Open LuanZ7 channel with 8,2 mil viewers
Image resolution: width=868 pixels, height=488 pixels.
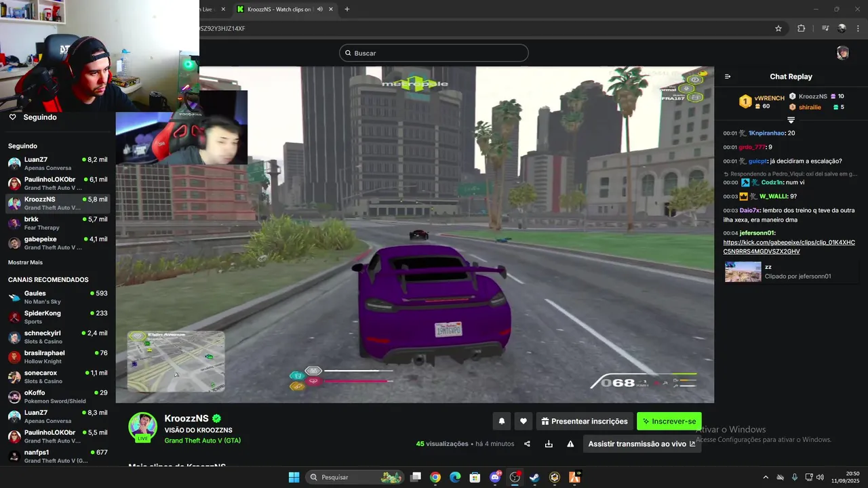tap(57, 163)
